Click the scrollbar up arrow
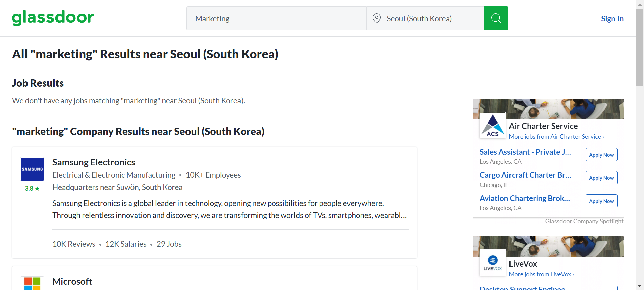 coord(640,4)
